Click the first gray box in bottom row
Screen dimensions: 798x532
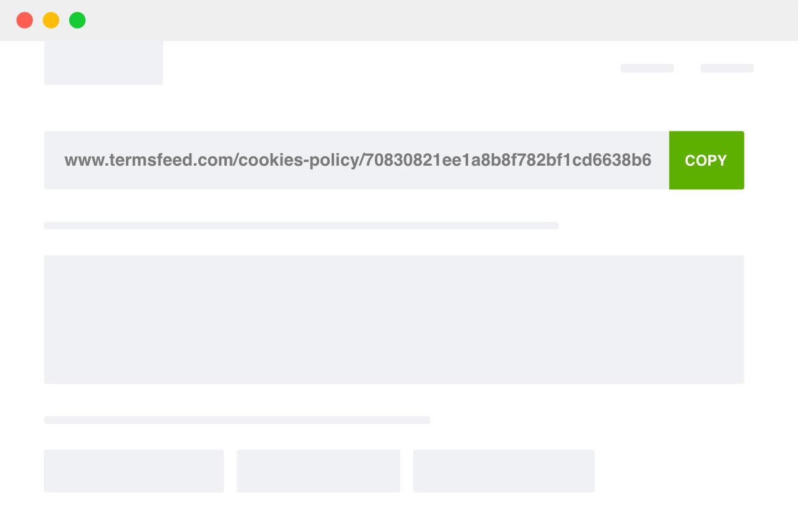[134, 471]
